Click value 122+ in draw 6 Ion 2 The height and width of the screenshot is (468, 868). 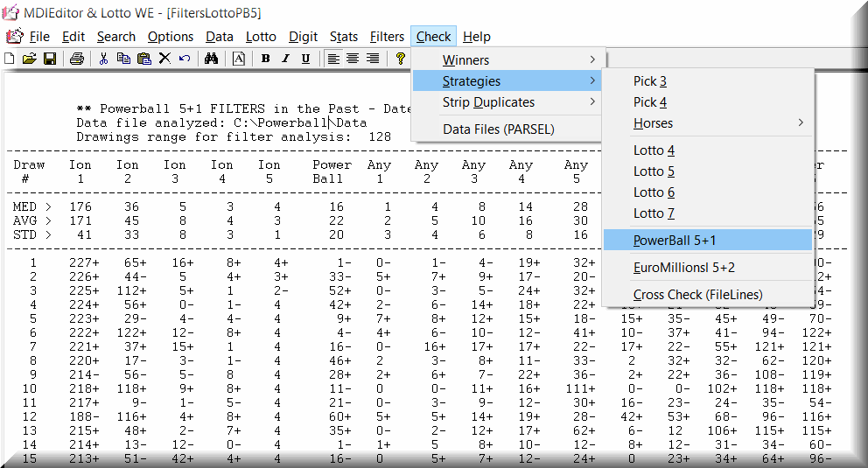[132, 332]
